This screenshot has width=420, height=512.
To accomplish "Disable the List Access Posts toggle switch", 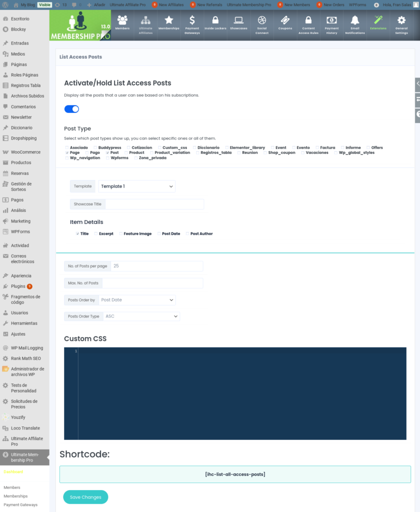I will [71, 109].
